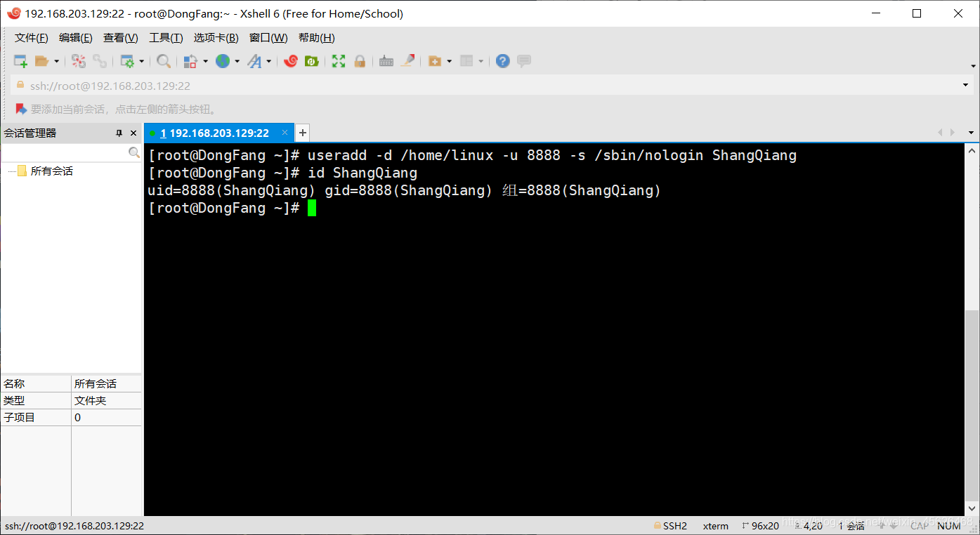Launch the green Xftp icon
The image size is (980, 535).
click(x=311, y=61)
